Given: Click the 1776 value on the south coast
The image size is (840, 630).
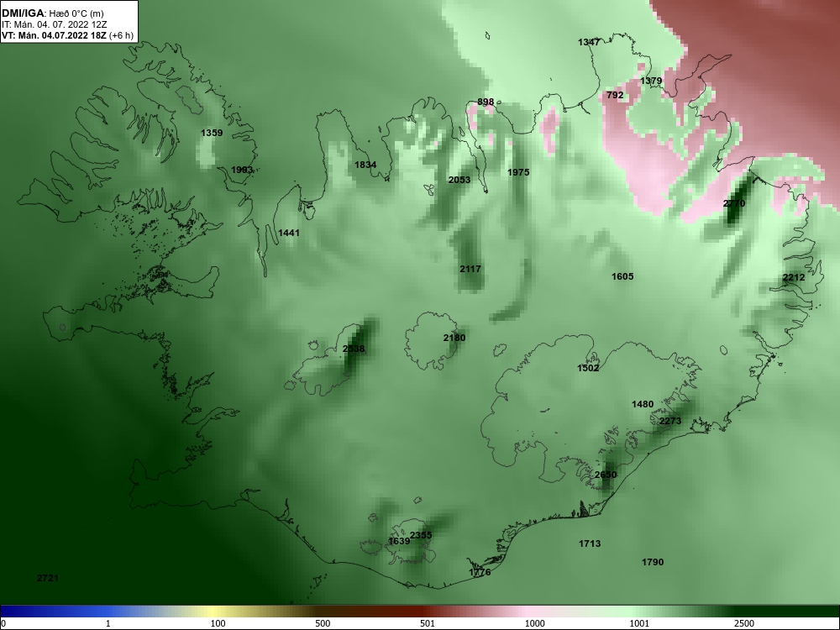Looking at the screenshot, I should point(480,572).
